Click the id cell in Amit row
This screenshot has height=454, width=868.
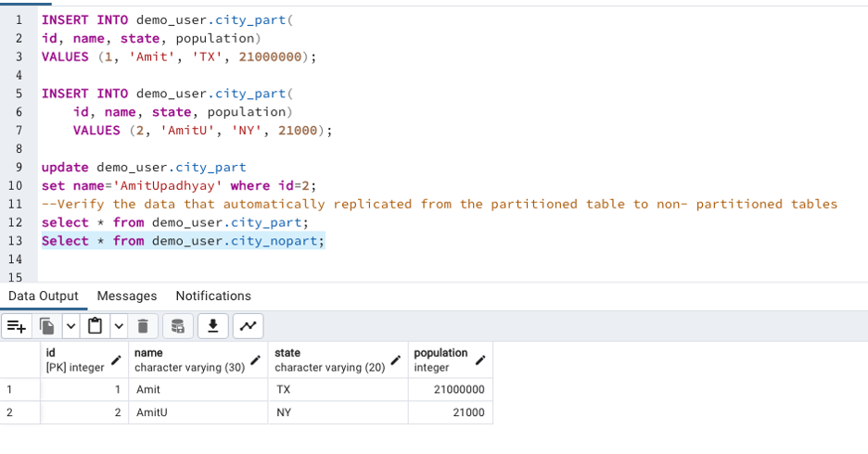[84, 389]
